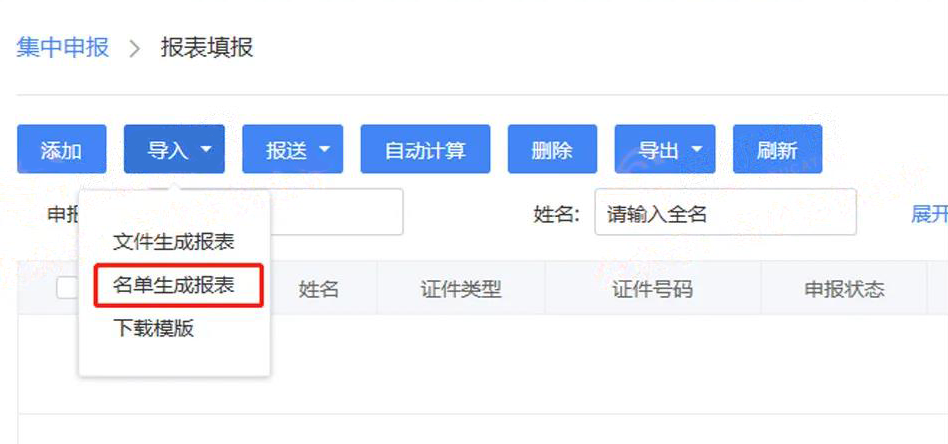Viewport: 948px width, 444px height.
Task: Click the 刷新 button
Action: [778, 149]
